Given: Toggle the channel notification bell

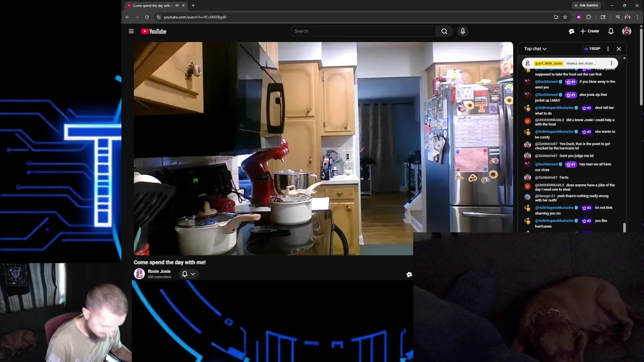Looking at the screenshot, I should pyautogui.click(x=185, y=274).
